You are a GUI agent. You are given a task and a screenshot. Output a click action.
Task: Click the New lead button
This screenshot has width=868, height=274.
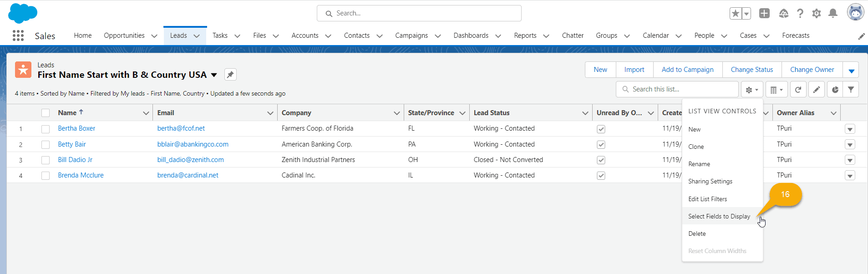pos(600,70)
